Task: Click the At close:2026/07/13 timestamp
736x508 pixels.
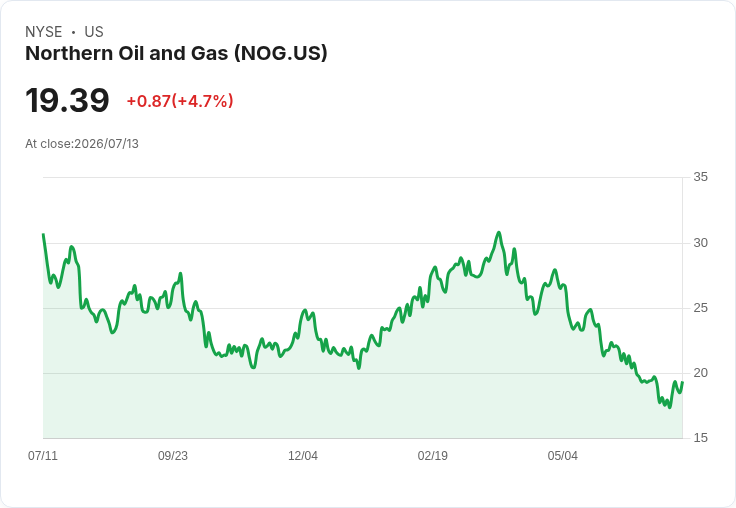Action: coord(82,144)
